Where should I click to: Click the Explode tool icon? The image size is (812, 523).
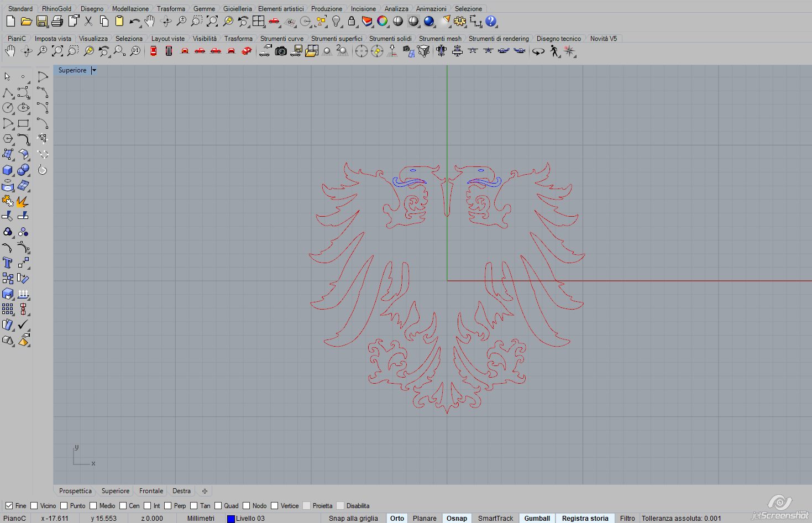23,201
